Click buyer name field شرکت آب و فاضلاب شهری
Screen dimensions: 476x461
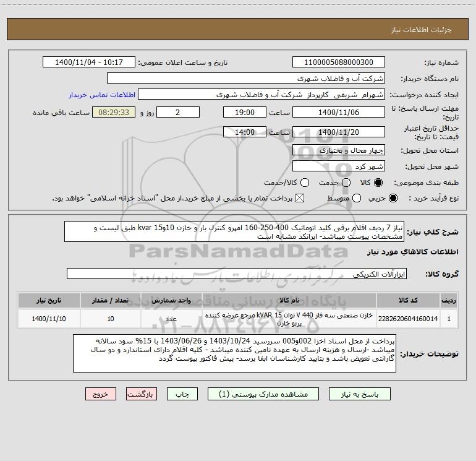click(x=246, y=78)
